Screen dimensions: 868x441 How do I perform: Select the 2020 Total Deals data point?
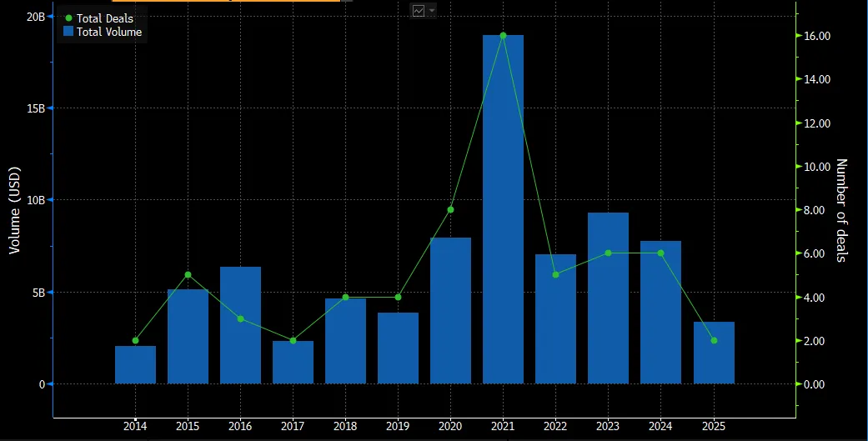[450, 210]
